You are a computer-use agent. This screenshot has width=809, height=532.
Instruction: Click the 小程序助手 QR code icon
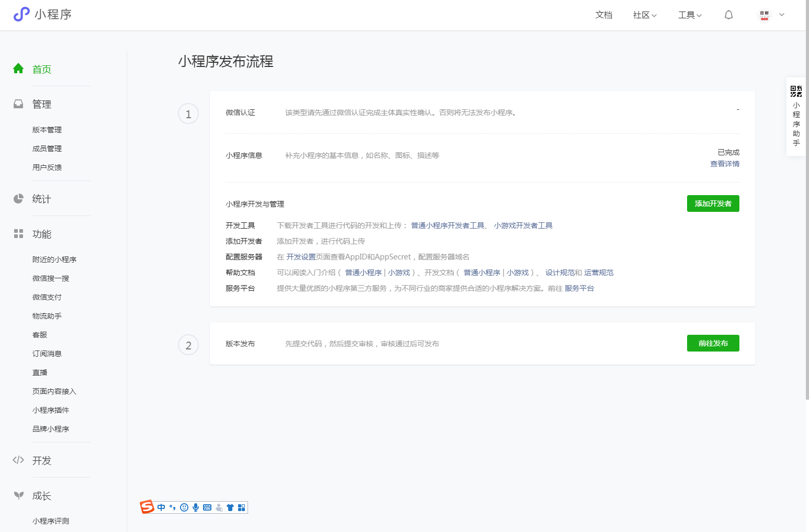(796, 92)
